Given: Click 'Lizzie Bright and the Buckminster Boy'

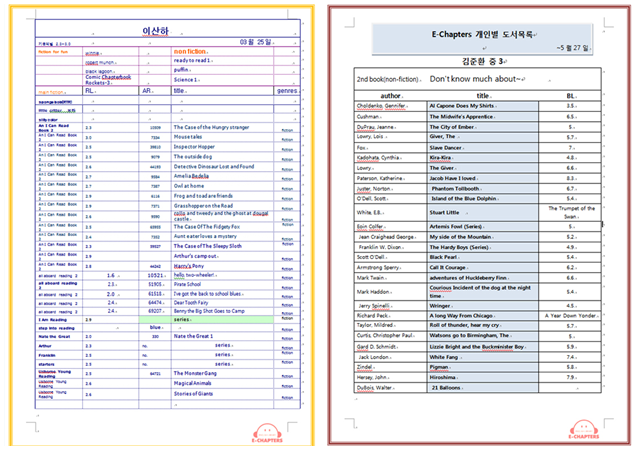Looking at the screenshot, I should tap(477, 347).
